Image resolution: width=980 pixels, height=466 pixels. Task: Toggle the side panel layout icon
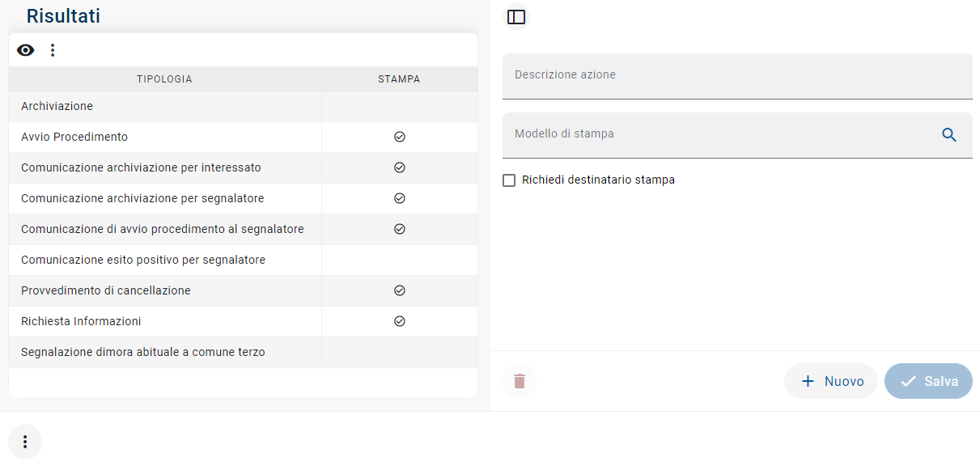click(x=516, y=17)
